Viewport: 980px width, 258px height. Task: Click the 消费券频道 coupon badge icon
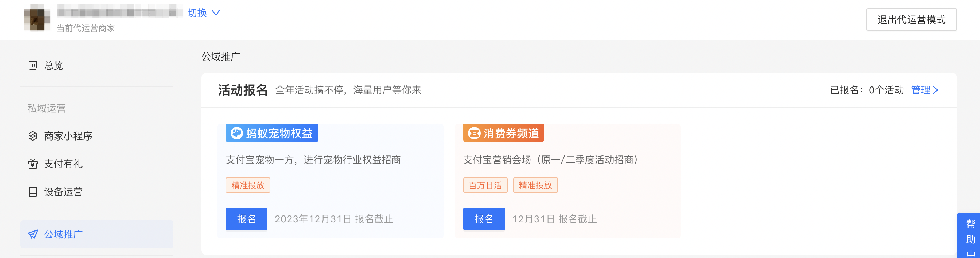(474, 134)
